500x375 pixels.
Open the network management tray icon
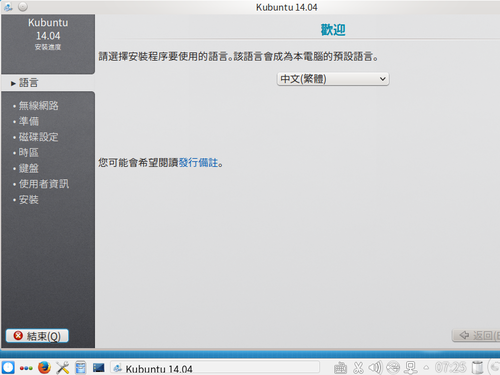(x=393, y=368)
